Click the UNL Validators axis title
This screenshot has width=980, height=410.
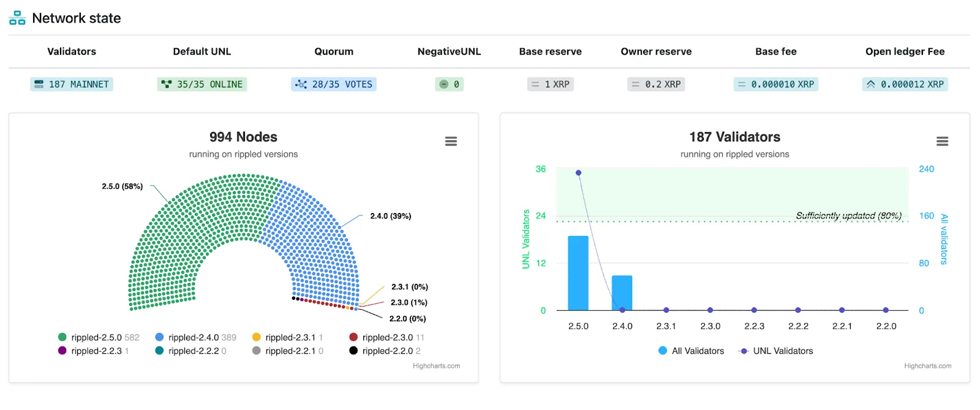point(526,239)
